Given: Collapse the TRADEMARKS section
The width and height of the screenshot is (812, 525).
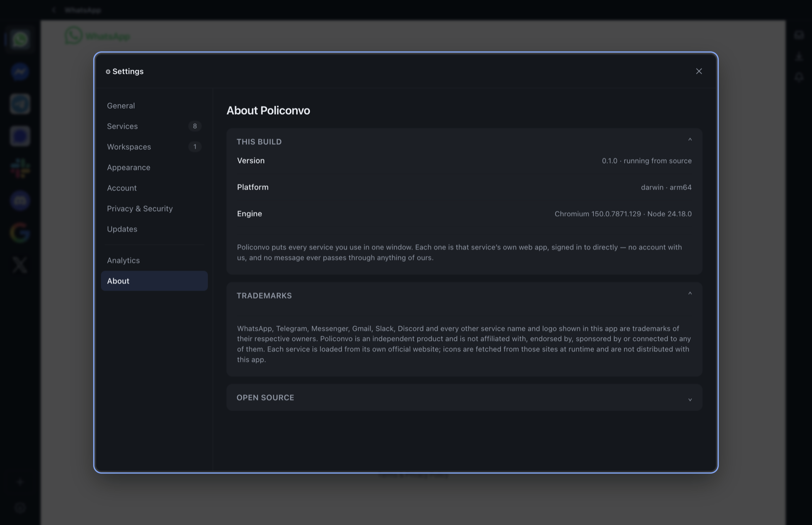Looking at the screenshot, I should click(690, 294).
